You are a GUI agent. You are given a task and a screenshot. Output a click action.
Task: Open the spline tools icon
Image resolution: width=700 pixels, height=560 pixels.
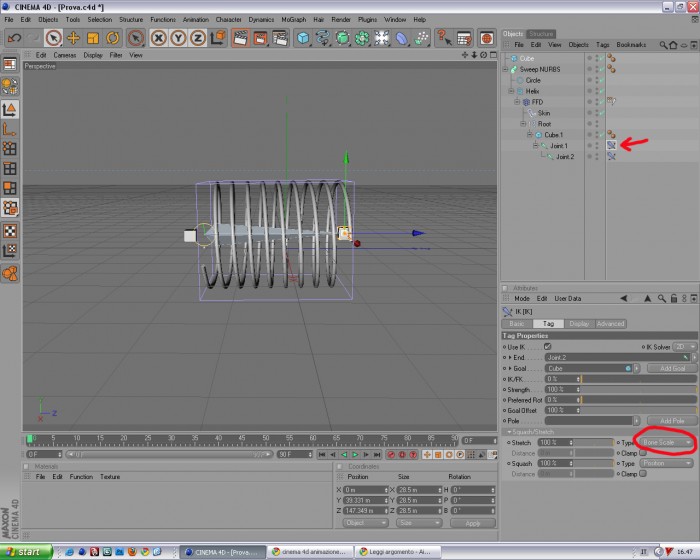(323, 38)
